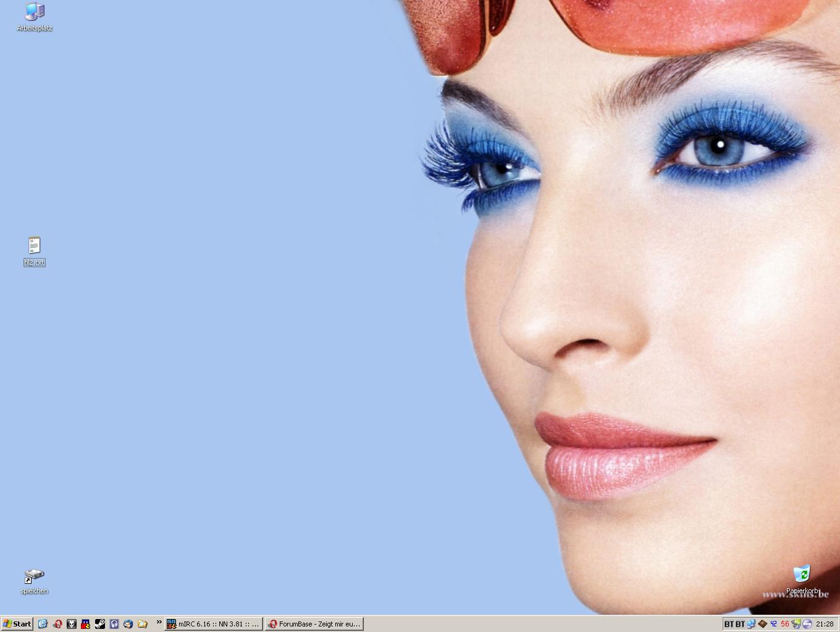Switch to the mIRC 6.16 taskbar window
840x632 pixels.
click(214, 624)
